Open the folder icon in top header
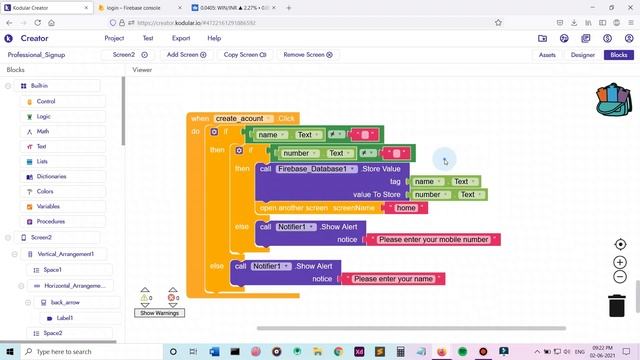 [542, 38]
